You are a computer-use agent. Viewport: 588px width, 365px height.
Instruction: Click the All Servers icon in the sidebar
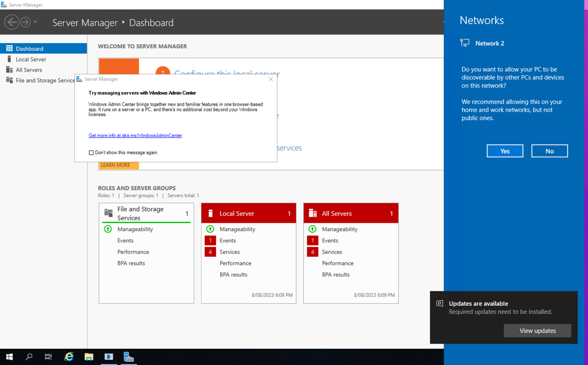pos(9,69)
